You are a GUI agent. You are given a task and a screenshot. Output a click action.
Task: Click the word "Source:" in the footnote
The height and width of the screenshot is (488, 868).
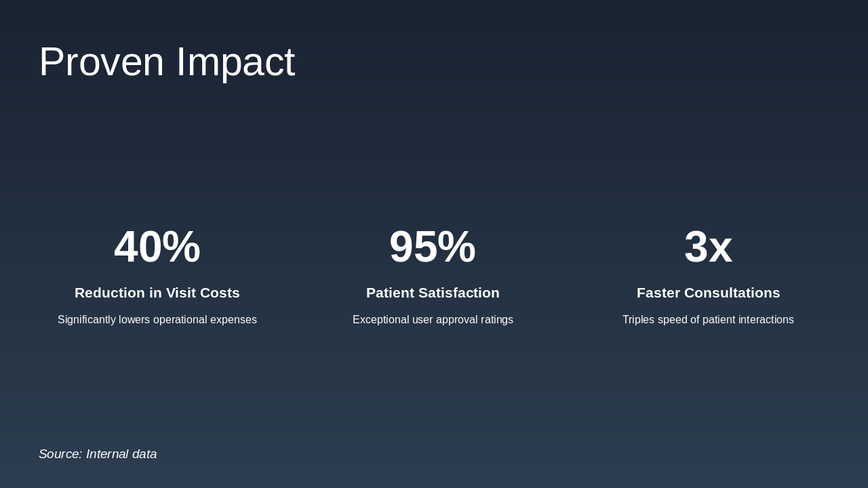pos(60,454)
